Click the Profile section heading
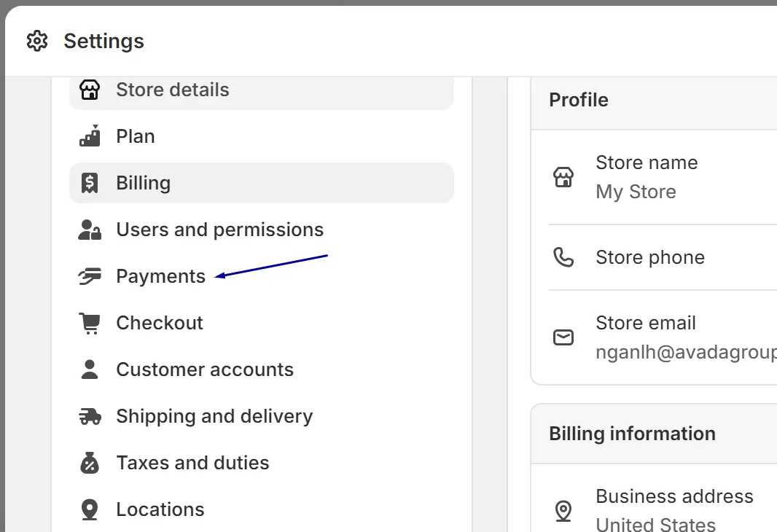Viewport: 777px width, 532px height. pos(578,100)
